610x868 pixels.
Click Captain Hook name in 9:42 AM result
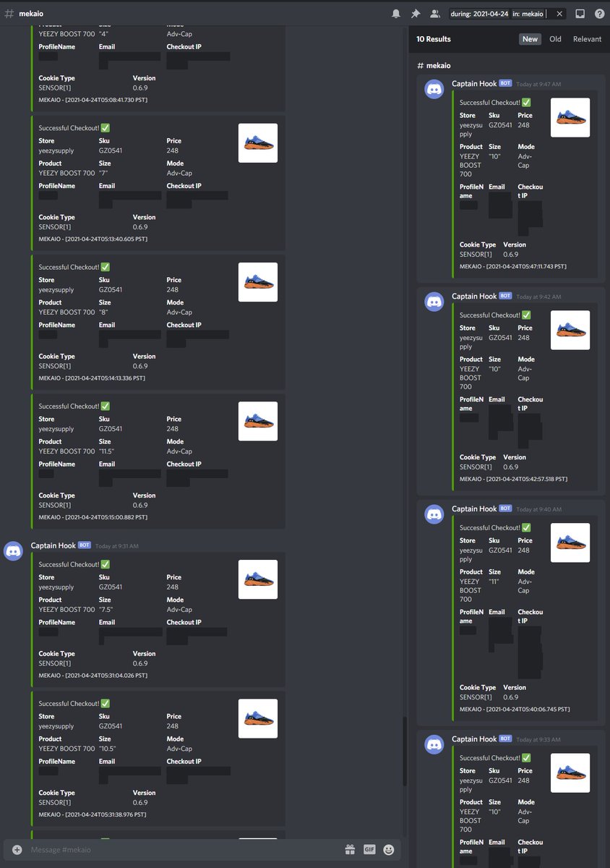[x=474, y=297]
